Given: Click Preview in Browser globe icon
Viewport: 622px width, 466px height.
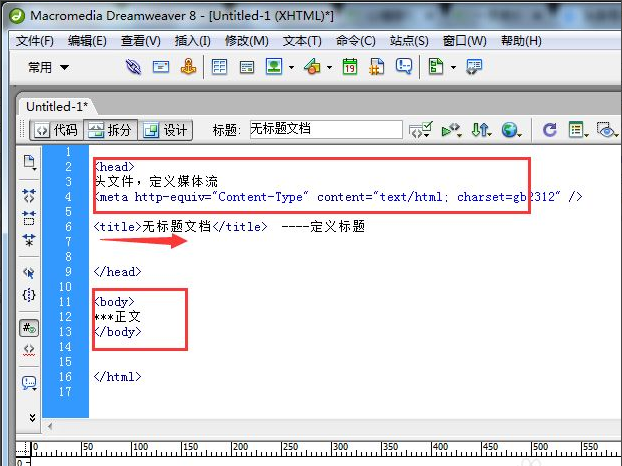Looking at the screenshot, I should [x=511, y=130].
